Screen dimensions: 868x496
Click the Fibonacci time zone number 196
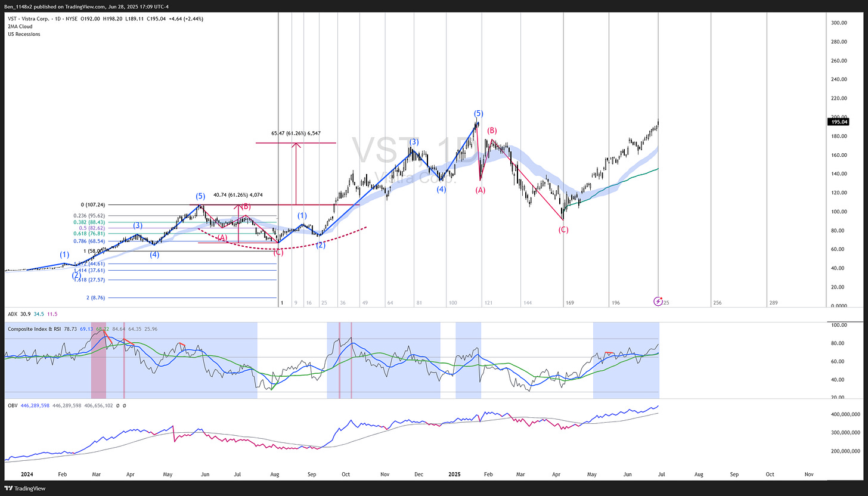pyautogui.click(x=615, y=303)
